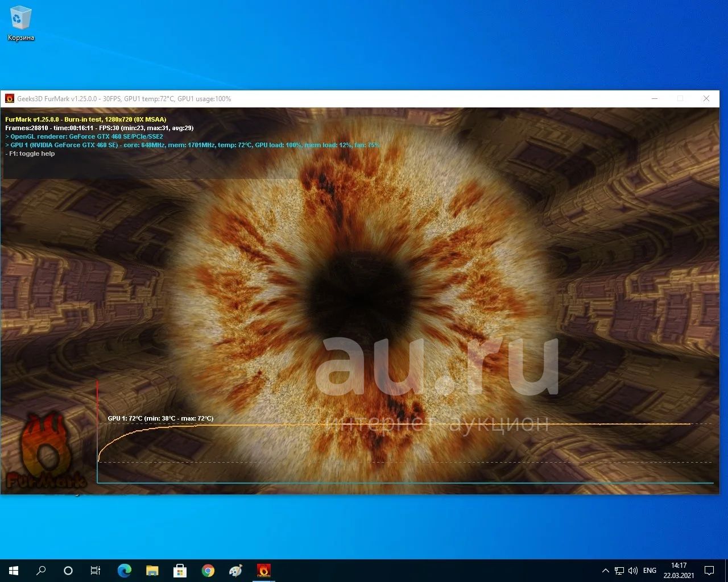Click the 'GPU 1: 72°C (min: 38°C - max: 72°C)' label

pos(160,418)
